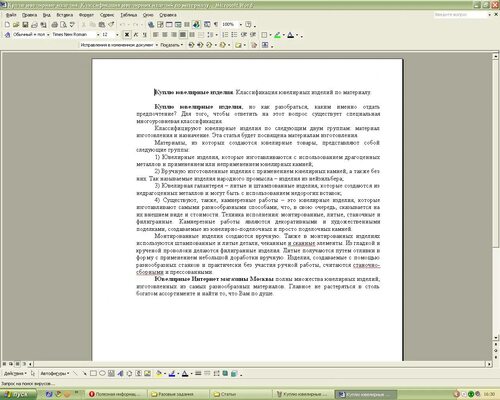Open an existing file via the folder icon
This screenshot has width=500, height=400.
click(x=16, y=25)
